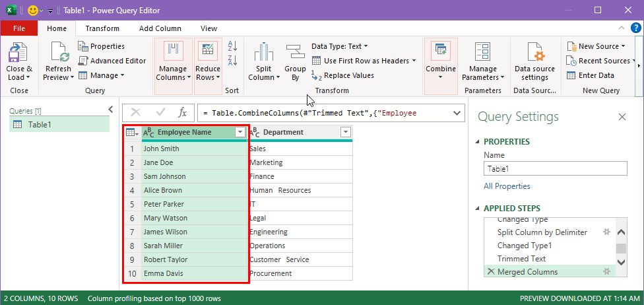Open Manage Columns menu

point(174,66)
